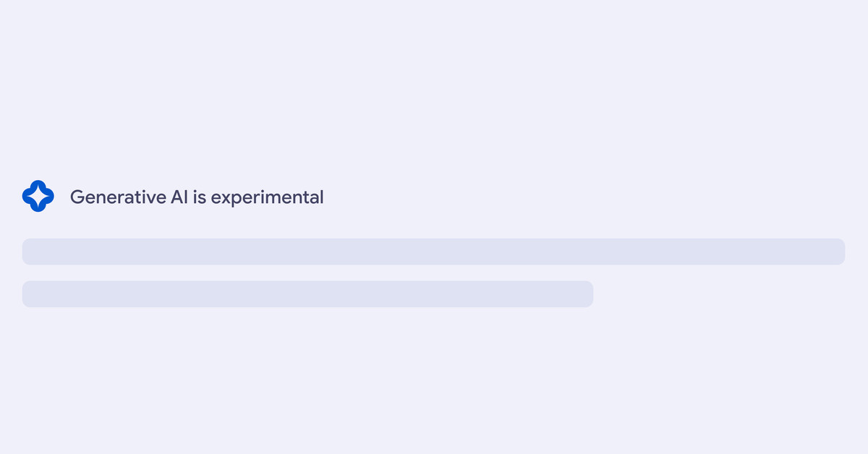Click the top grey loading strip
Viewport: 868px width, 454px height.
(433, 252)
